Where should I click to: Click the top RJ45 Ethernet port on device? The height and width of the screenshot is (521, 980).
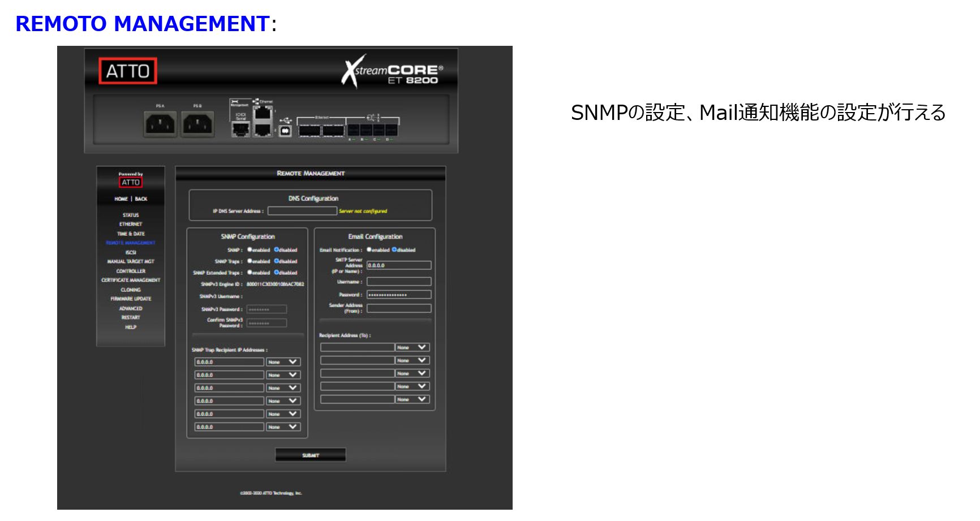click(x=262, y=112)
